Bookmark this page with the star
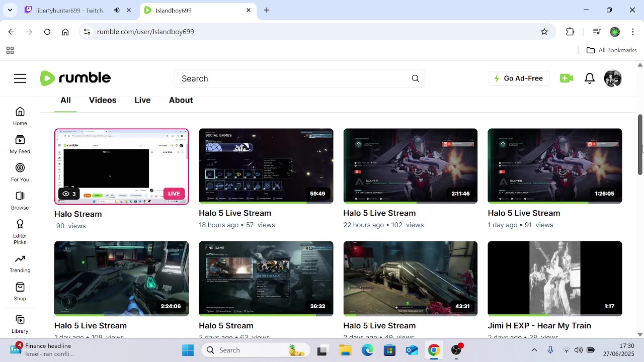The height and width of the screenshot is (362, 644). click(544, 32)
